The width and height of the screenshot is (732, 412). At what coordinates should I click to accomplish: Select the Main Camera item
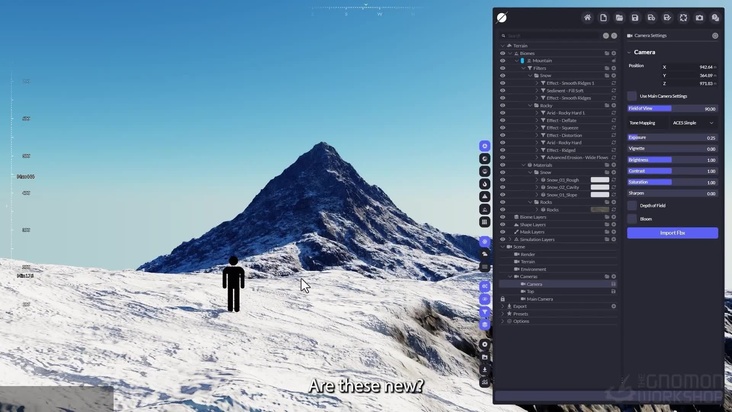point(540,299)
